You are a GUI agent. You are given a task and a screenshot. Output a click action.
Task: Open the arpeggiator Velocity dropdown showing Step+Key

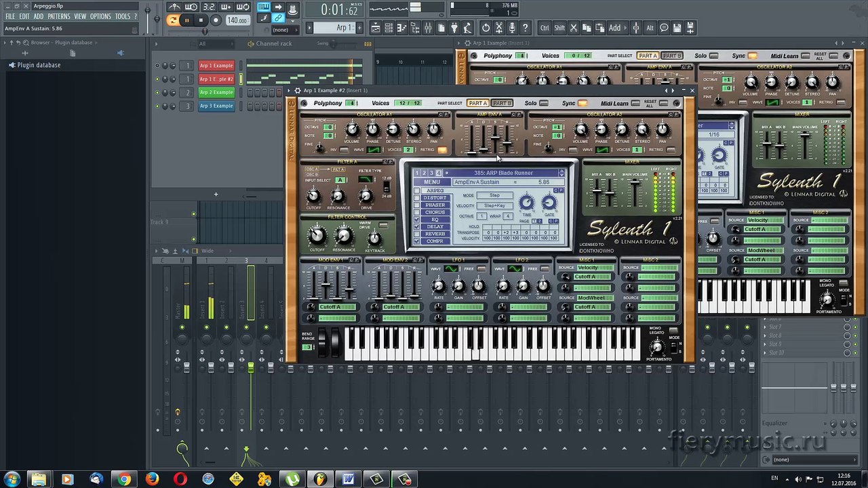coord(495,205)
